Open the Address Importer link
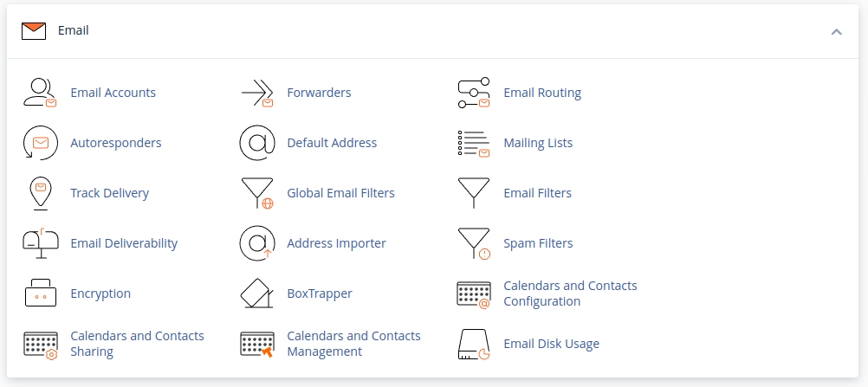 tap(336, 243)
